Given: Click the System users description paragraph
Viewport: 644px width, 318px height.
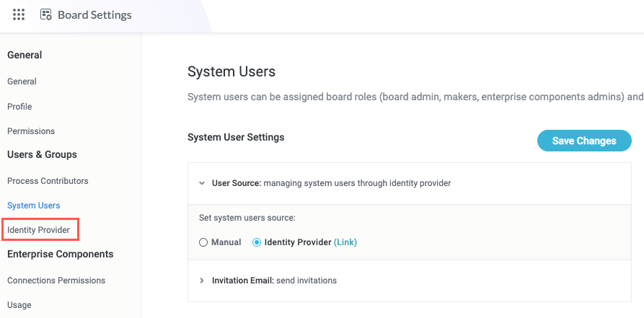Looking at the screenshot, I should click(x=415, y=97).
